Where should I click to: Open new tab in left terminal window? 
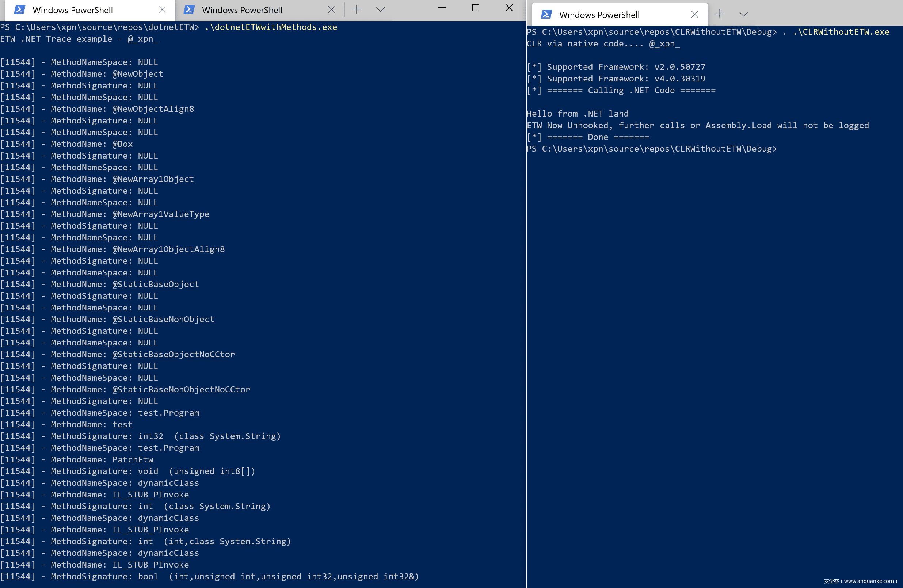[x=356, y=10]
